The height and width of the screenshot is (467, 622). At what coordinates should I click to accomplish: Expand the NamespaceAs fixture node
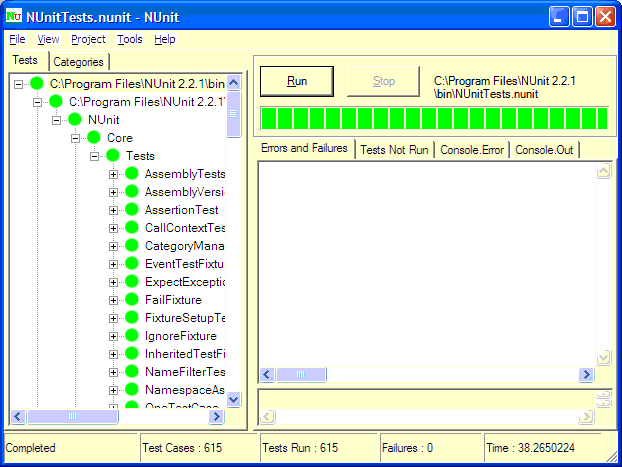coord(113,390)
